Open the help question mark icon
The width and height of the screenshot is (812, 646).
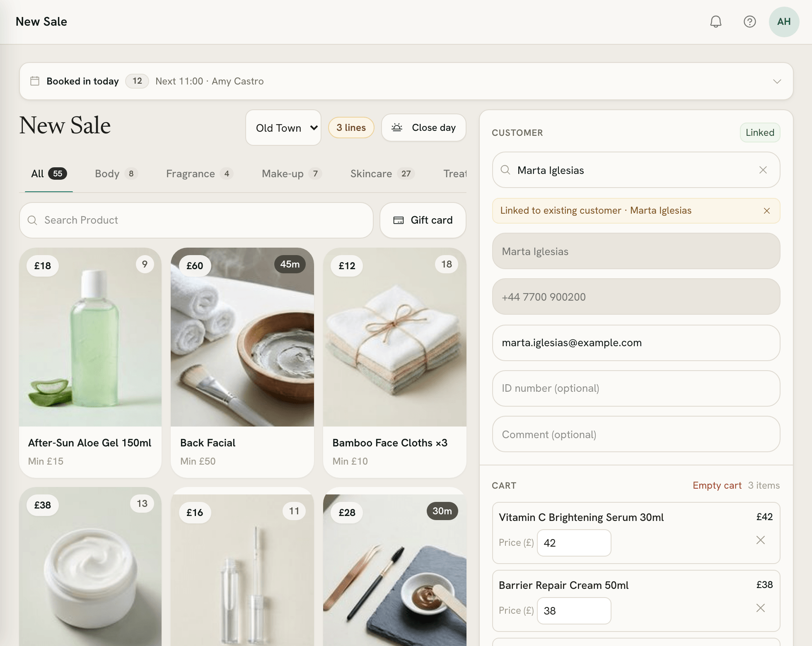click(x=750, y=22)
